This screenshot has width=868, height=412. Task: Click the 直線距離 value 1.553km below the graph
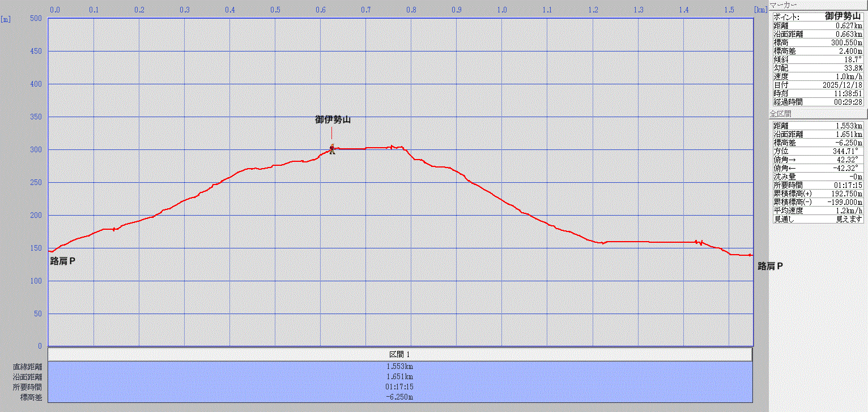[400, 366]
